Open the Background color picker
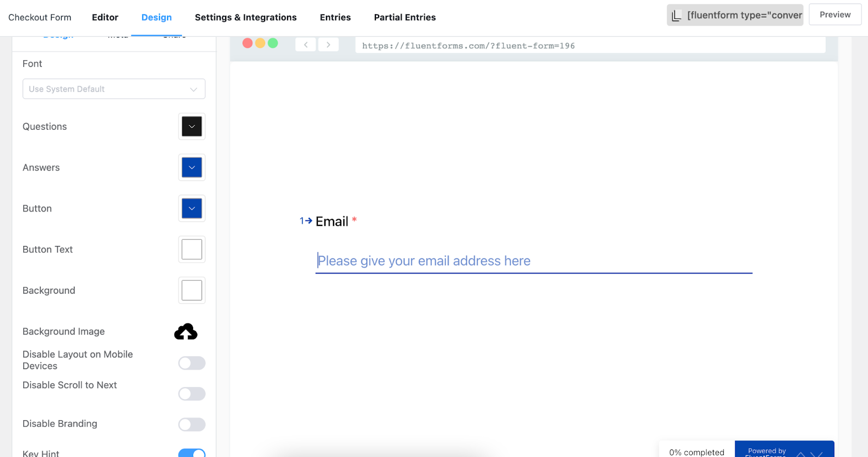This screenshot has width=868, height=457. pos(192,290)
